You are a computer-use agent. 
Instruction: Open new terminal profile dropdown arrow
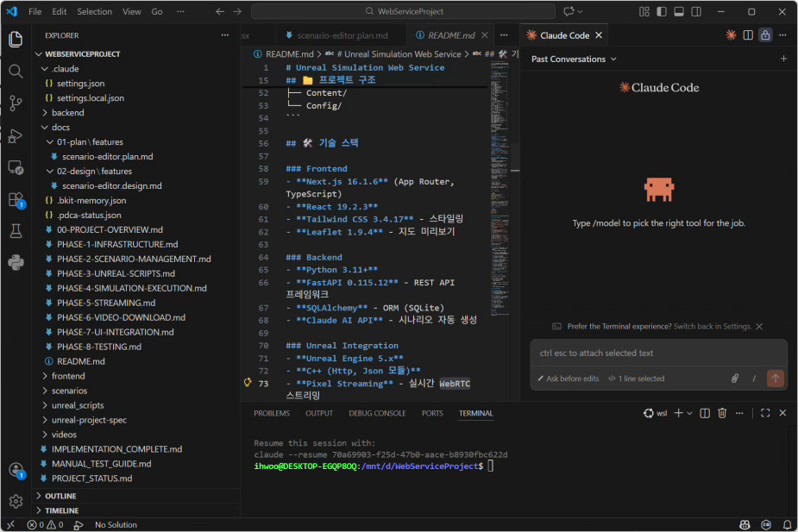(x=689, y=413)
